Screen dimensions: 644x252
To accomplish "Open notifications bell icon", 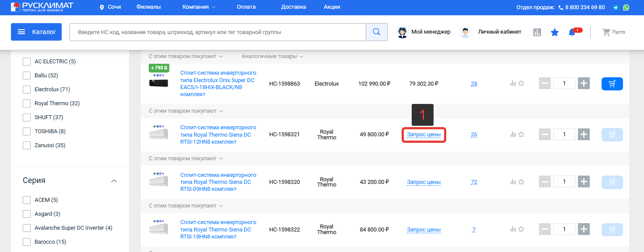I will pos(572,32).
